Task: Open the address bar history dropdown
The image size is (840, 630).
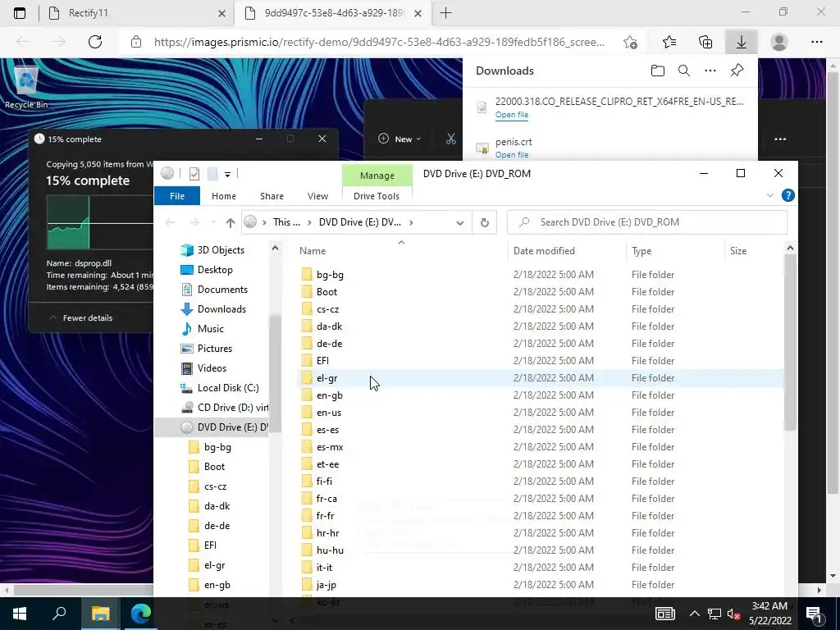Action: (459, 222)
